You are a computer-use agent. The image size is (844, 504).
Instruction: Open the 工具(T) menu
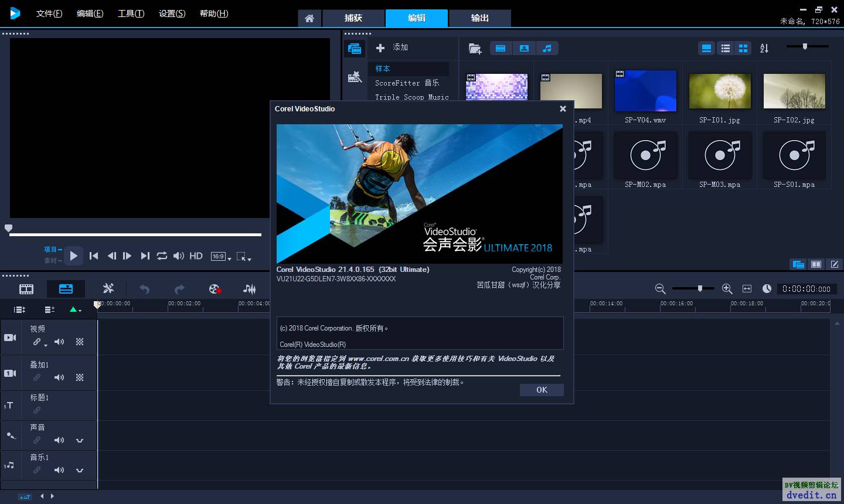(131, 13)
